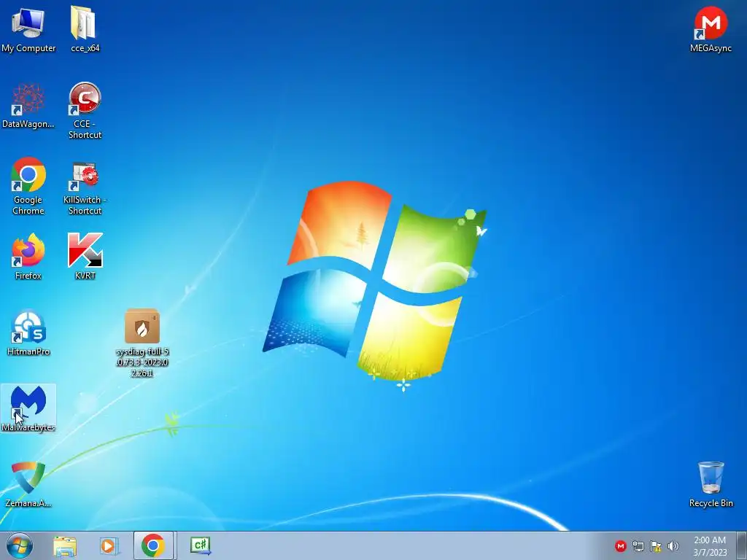
Task: Select the MEGAsync desktop shortcut
Action: click(711, 28)
